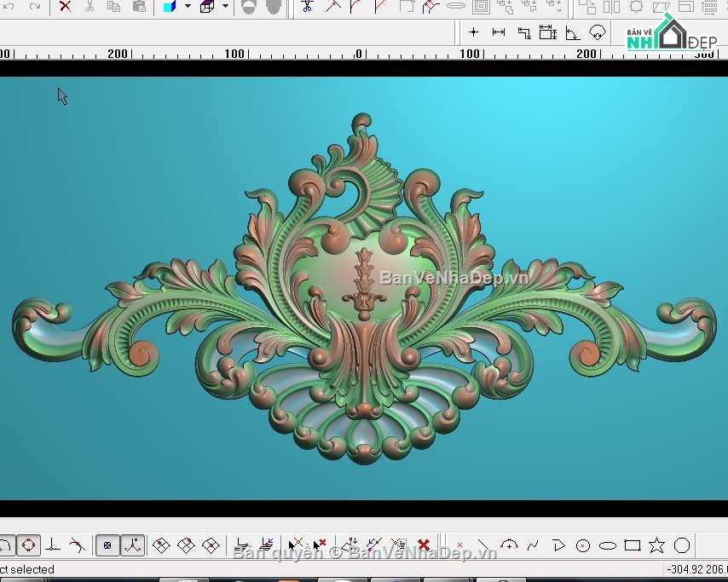The height and width of the screenshot is (582, 728).
Task: Click the colored cube render mode icon
Action: click(x=170, y=7)
